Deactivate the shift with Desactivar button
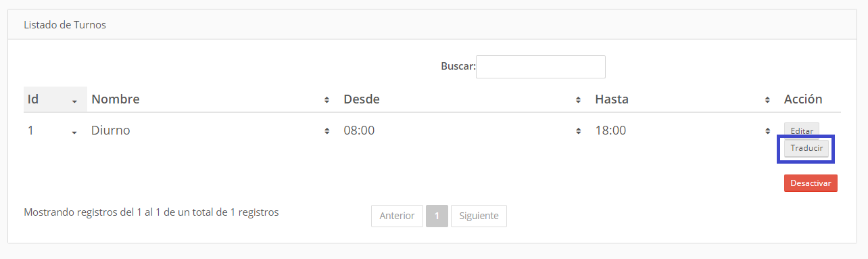Viewport: 868px width, 259px height. 811,183
